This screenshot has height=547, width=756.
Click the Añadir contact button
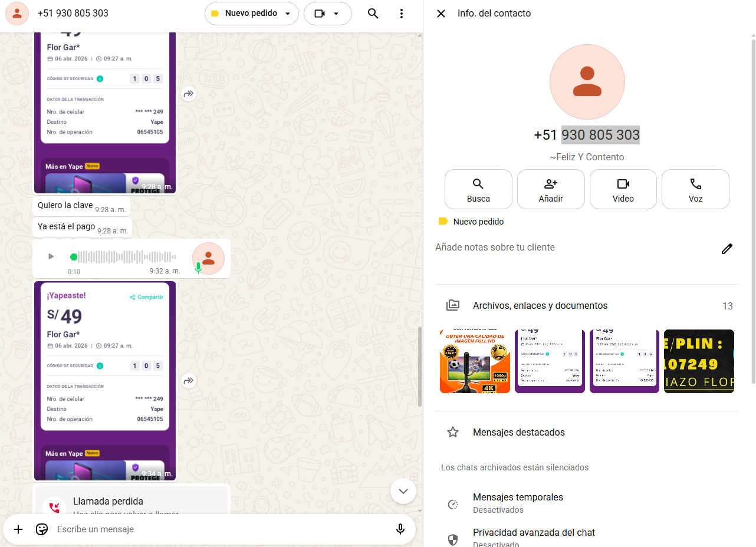point(551,189)
